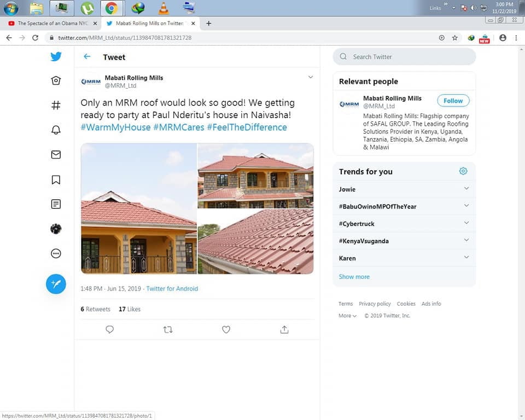525x420 pixels.
Task: Open the More footer dropdown
Action: [x=347, y=316]
